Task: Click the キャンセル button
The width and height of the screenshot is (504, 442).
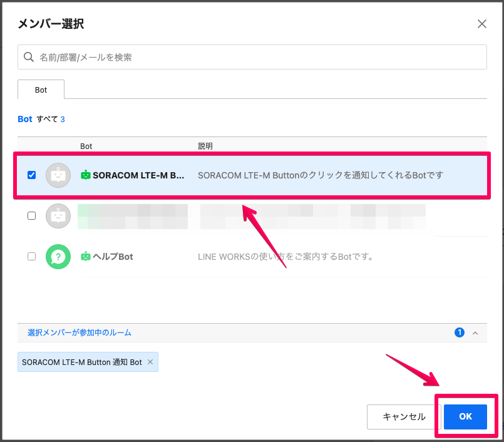Action: pyautogui.click(x=404, y=416)
